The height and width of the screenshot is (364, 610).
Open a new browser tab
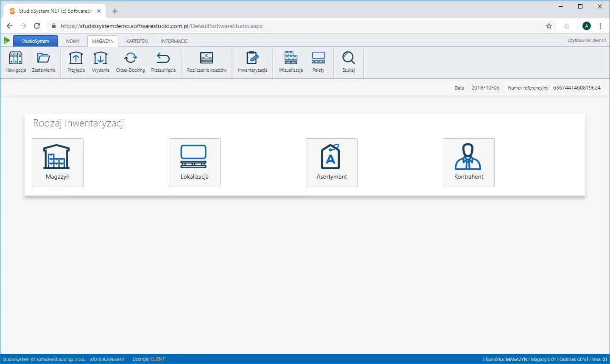pyautogui.click(x=115, y=11)
